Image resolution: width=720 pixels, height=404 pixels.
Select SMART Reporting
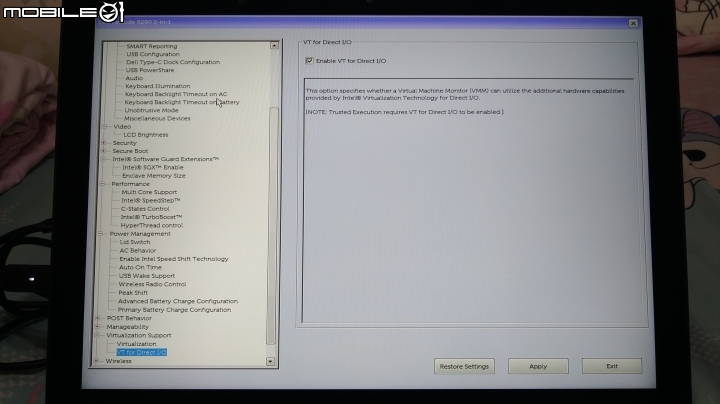152,46
